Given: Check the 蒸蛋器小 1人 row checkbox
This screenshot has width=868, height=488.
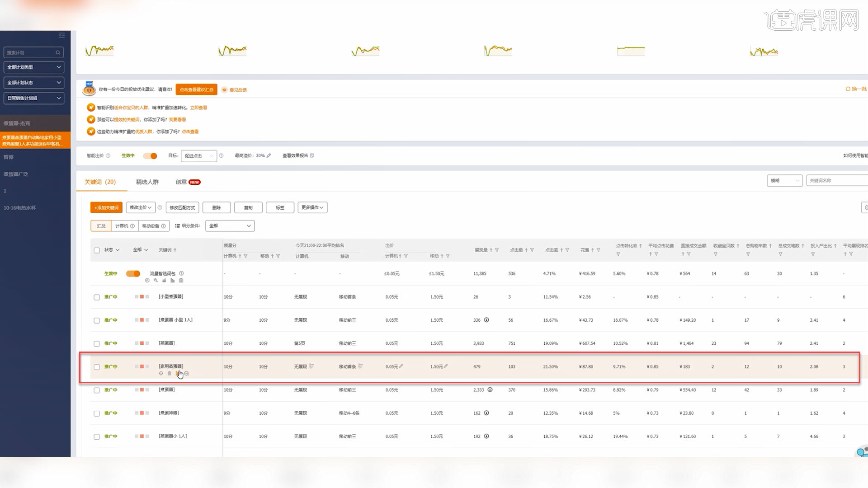Looking at the screenshot, I should (97, 437).
